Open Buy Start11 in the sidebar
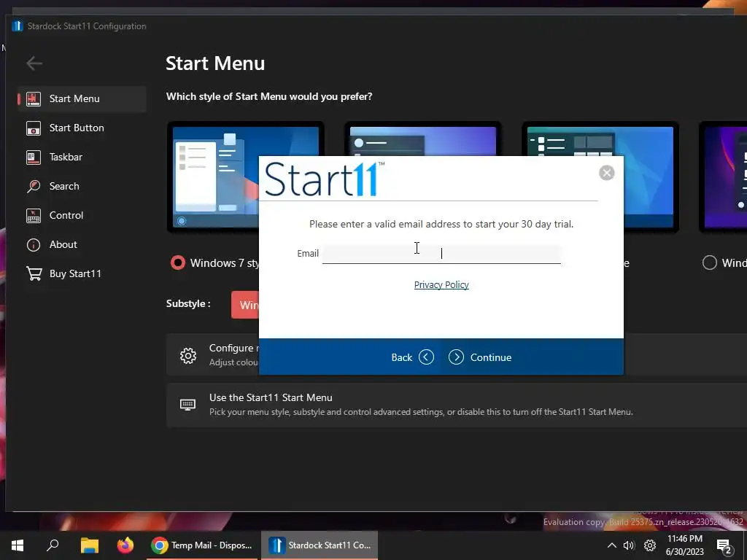This screenshot has height=560, width=747. pyautogui.click(x=82, y=273)
